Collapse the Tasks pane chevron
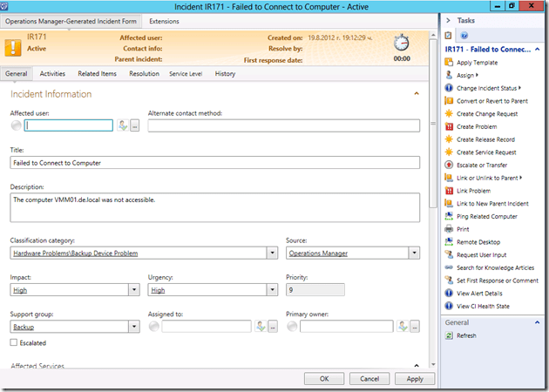 [448, 19]
